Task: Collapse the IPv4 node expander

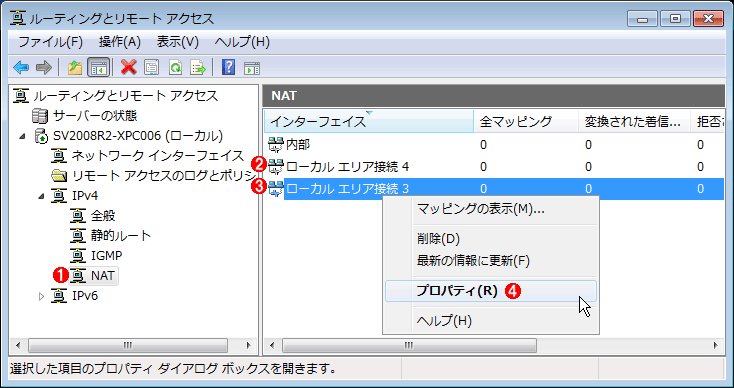Action: pos(42,196)
